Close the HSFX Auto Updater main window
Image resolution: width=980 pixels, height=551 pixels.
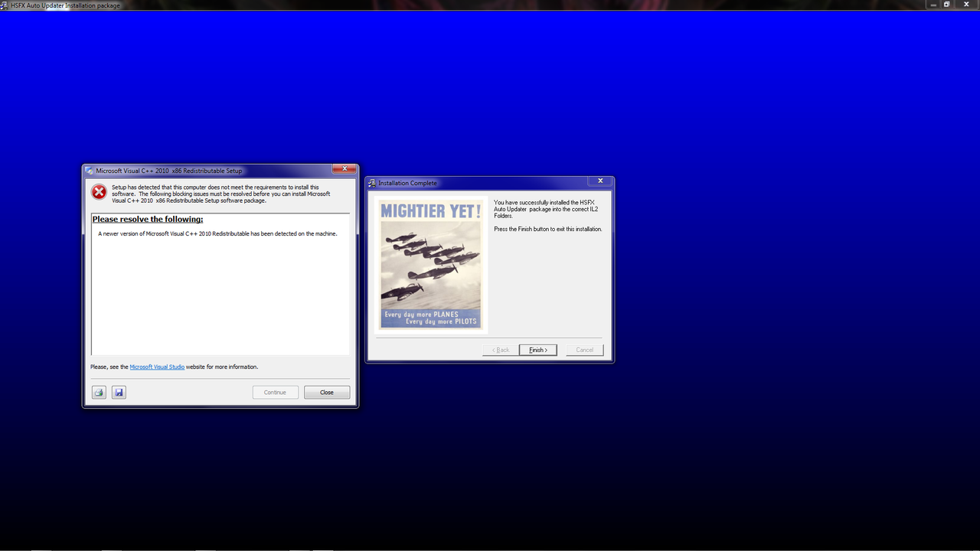(x=966, y=5)
